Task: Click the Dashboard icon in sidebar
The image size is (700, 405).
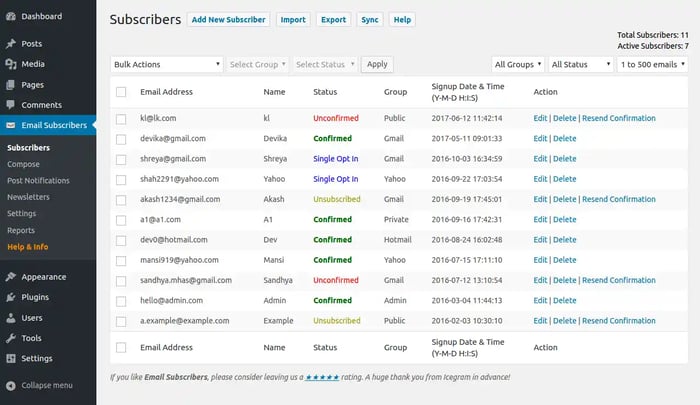Action: pyautogui.click(x=10, y=16)
